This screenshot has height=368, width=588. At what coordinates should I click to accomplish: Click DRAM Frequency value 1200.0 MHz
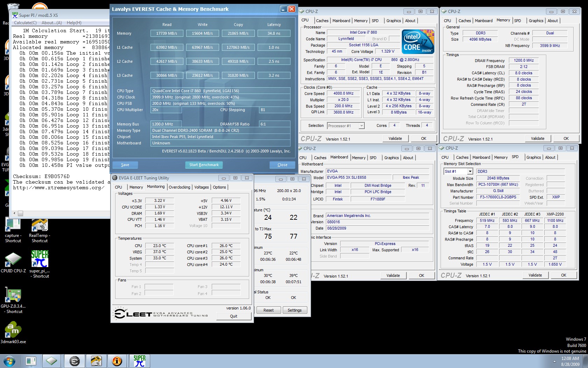click(524, 60)
